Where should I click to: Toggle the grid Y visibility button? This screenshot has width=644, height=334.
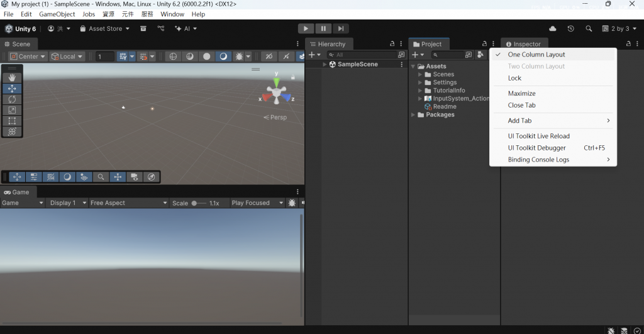coord(123,56)
